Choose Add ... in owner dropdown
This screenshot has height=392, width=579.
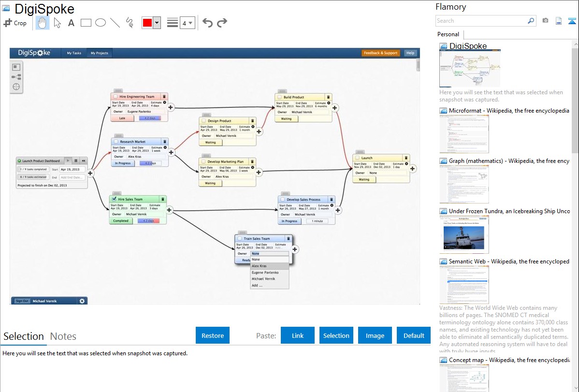pos(270,286)
